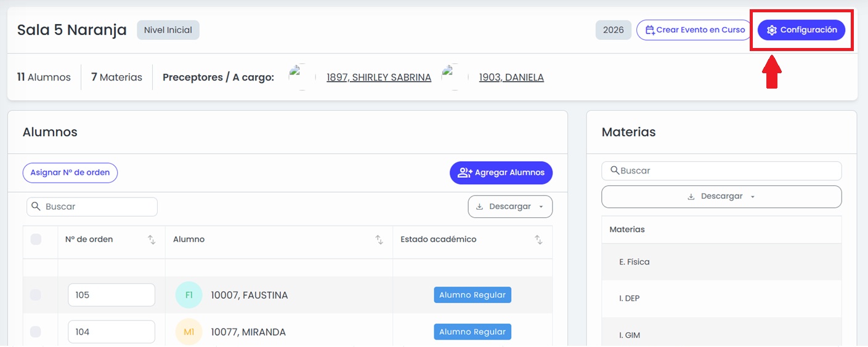
Task: Open student 10077, MIRANDA
Action: coord(248,332)
